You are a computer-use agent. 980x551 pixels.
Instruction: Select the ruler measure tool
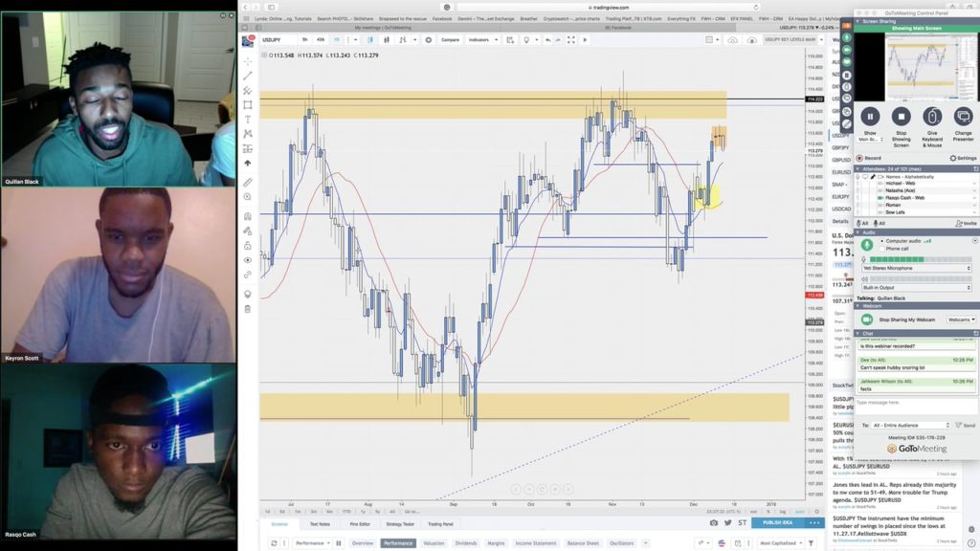[x=248, y=183]
